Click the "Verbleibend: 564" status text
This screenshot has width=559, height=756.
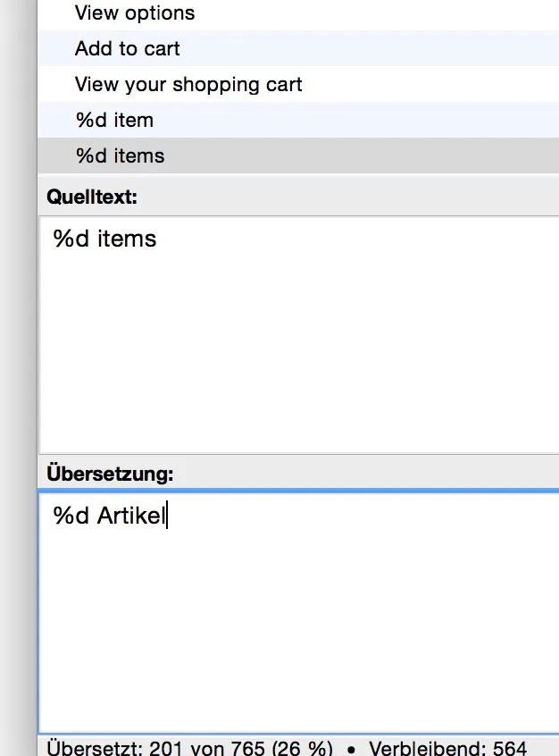447,748
